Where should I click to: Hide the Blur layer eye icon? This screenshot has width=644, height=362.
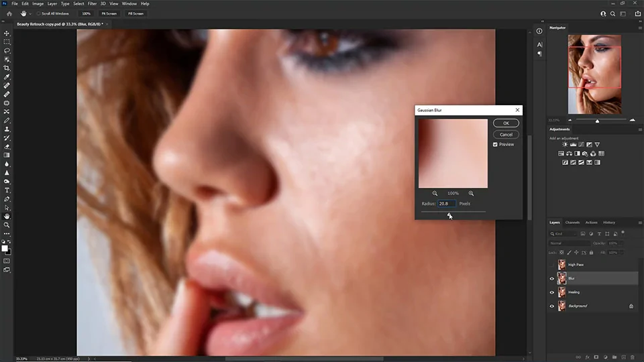[x=552, y=279]
